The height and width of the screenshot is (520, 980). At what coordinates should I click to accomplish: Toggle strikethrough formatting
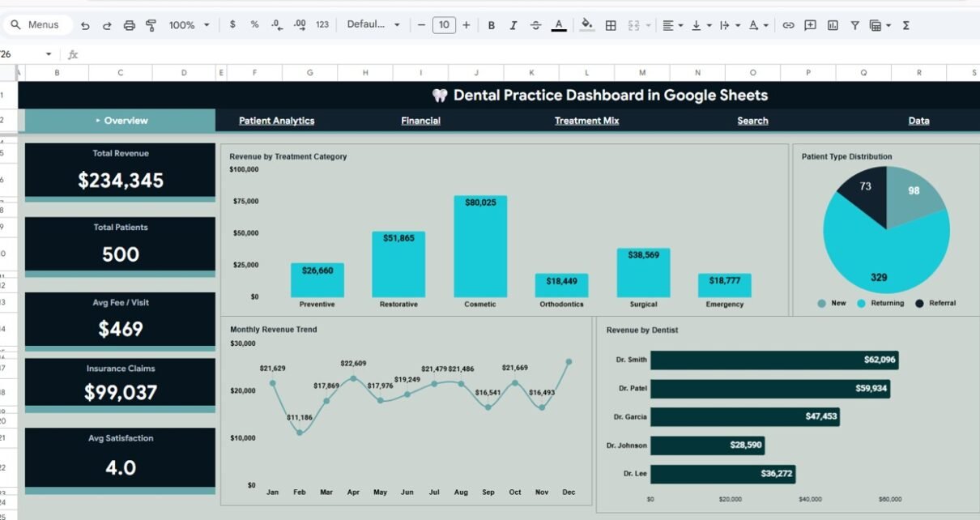535,25
